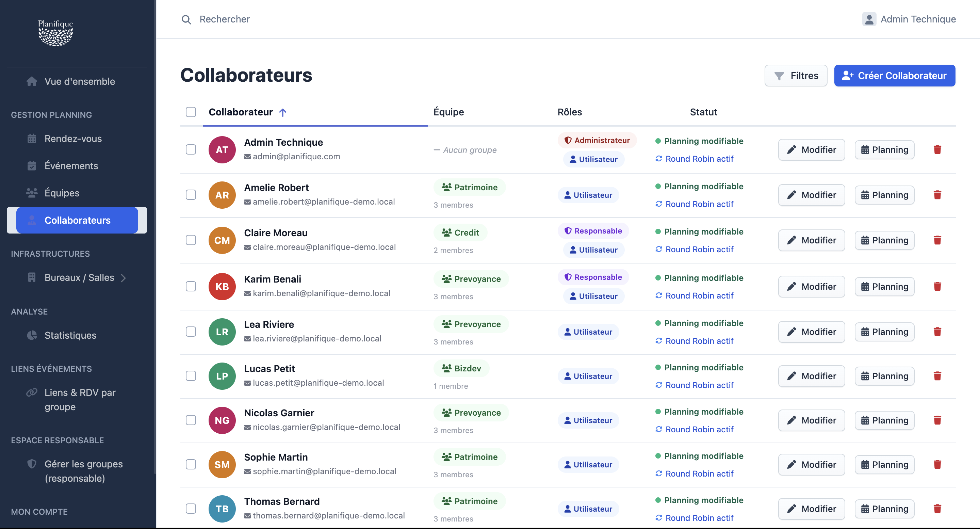Click the NG avatar of Nicolas Garnier

[222, 420]
